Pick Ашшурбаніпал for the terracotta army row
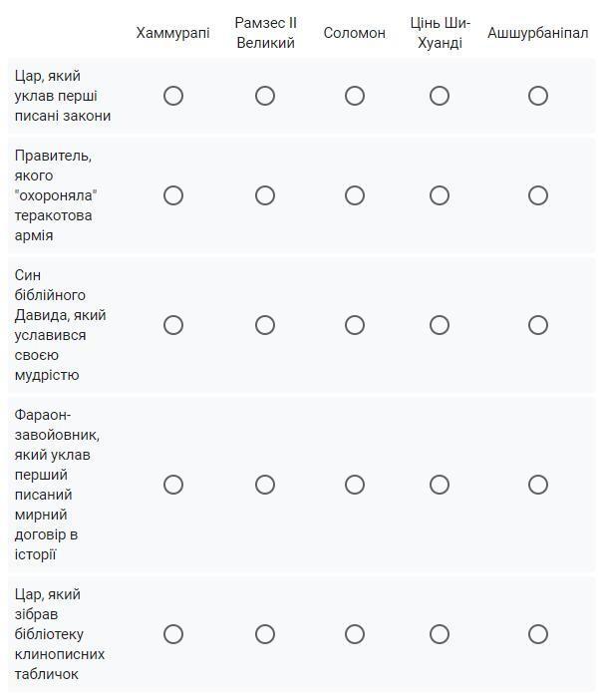Image resolution: width=602 pixels, height=700 pixels. [538, 195]
